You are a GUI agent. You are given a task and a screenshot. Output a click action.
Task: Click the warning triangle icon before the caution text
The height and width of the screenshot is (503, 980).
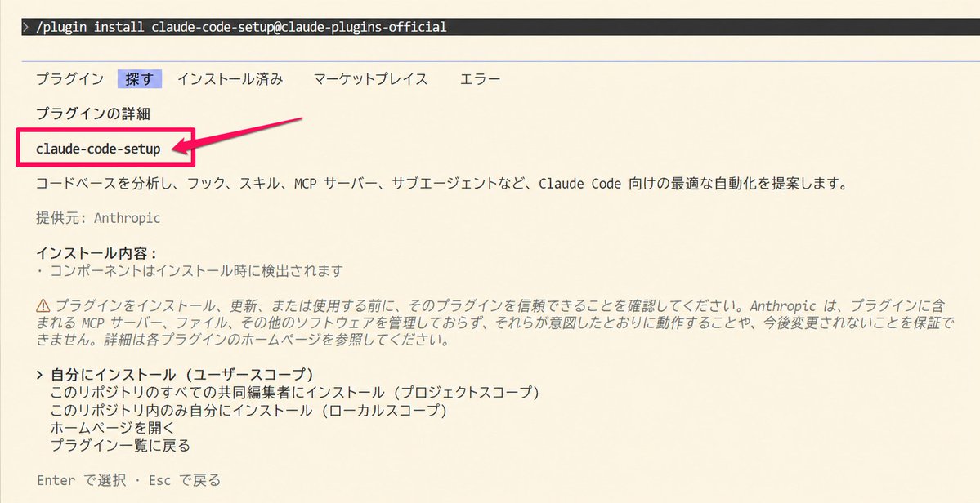click(43, 303)
